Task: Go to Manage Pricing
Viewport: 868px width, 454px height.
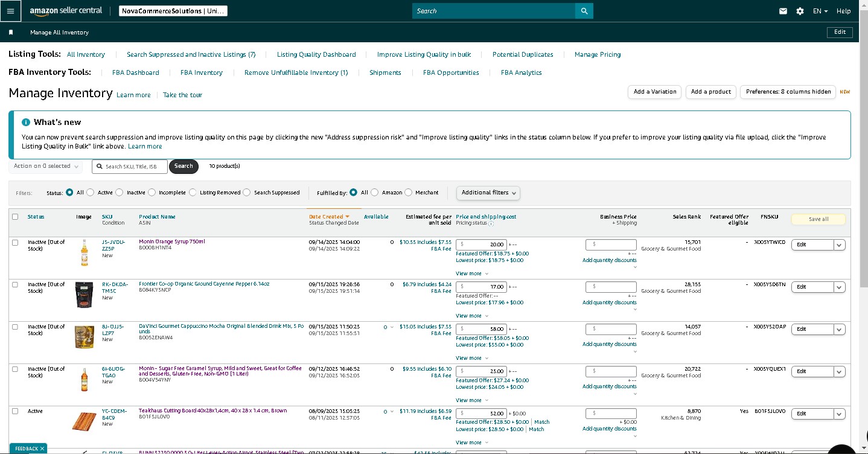Action: [x=598, y=54]
